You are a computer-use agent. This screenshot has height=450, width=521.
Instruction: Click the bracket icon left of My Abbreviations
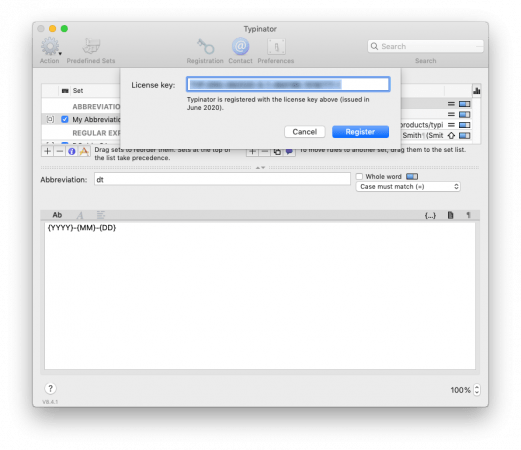(50, 119)
